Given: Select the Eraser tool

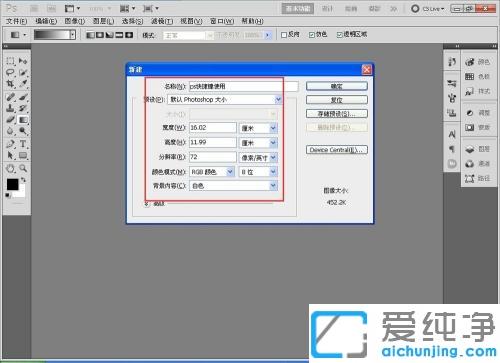Looking at the screenshot, I should point(10,119).
